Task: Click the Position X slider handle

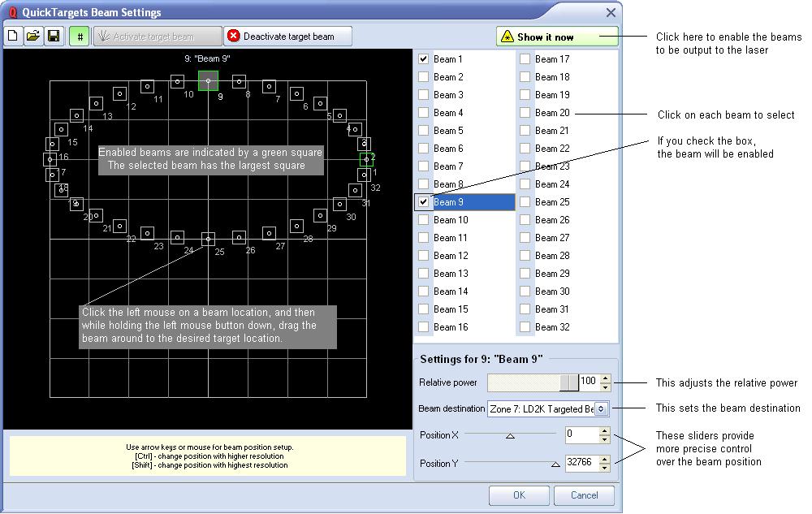Action: pos(510,436)
